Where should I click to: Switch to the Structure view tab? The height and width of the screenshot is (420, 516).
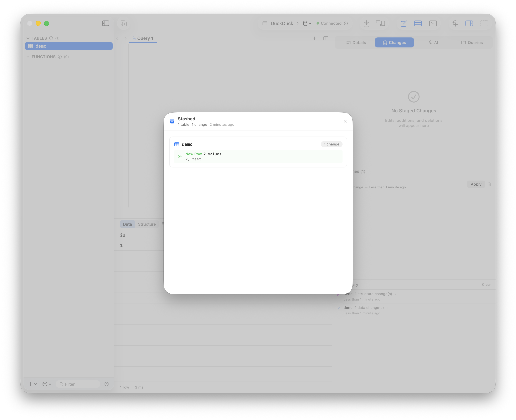pos(147,224)
